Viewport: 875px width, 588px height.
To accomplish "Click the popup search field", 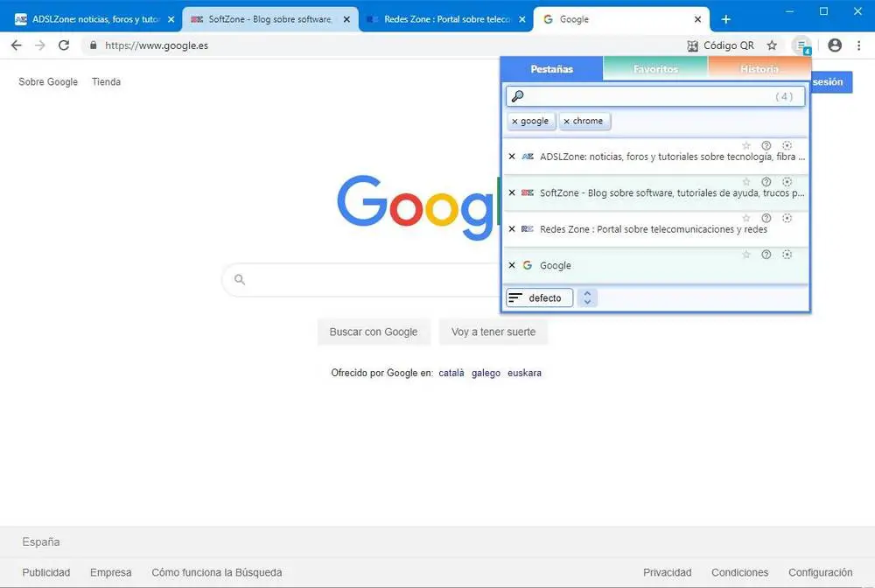I will [655, 96].
